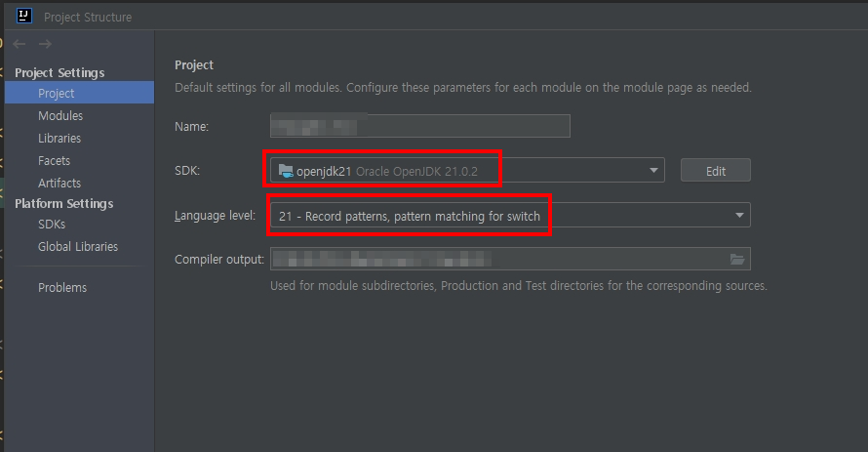Open the Global Libraries page

pyautogui.click(x=77, y=246)
